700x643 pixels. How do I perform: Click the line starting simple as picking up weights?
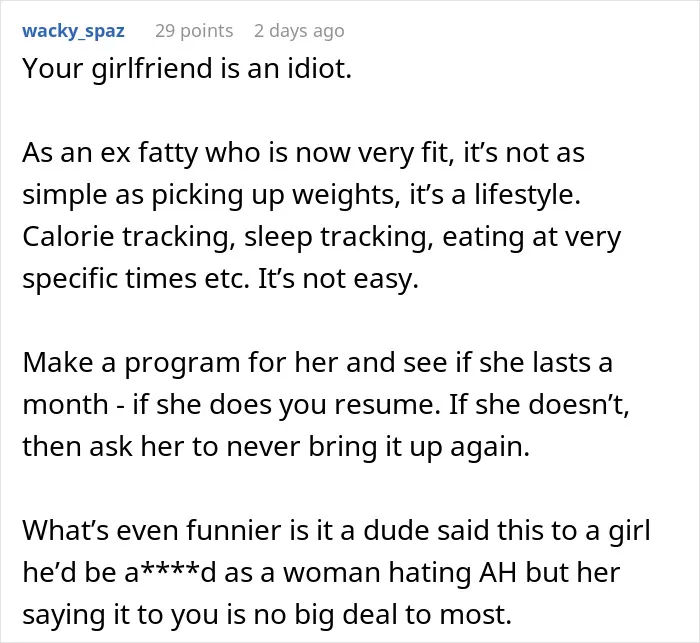pos(301,195)
